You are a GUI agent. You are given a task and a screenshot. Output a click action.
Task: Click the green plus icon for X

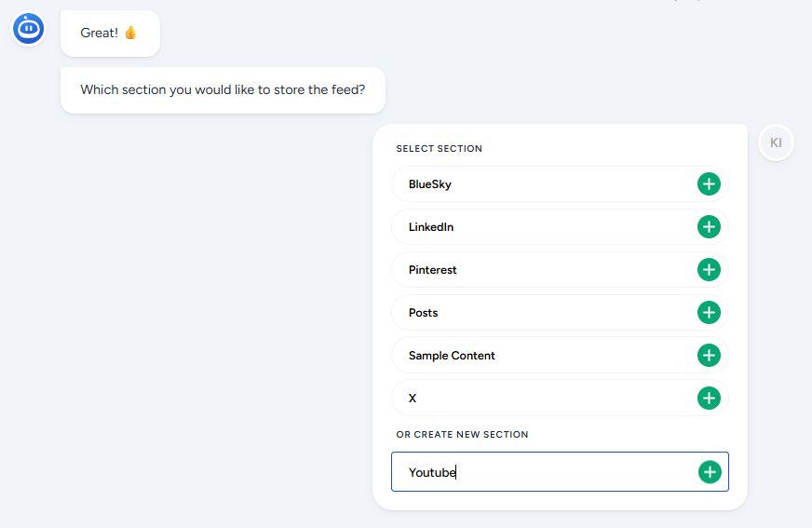point(709,399)
